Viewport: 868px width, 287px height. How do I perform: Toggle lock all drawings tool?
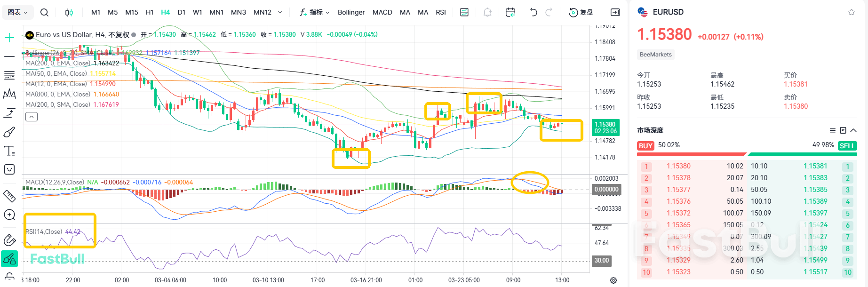9,259
